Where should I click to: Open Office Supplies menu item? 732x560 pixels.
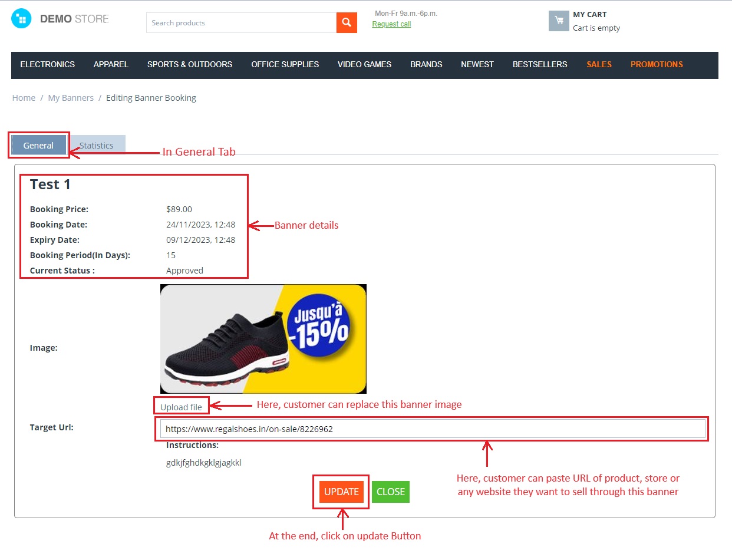pos(285,64)
